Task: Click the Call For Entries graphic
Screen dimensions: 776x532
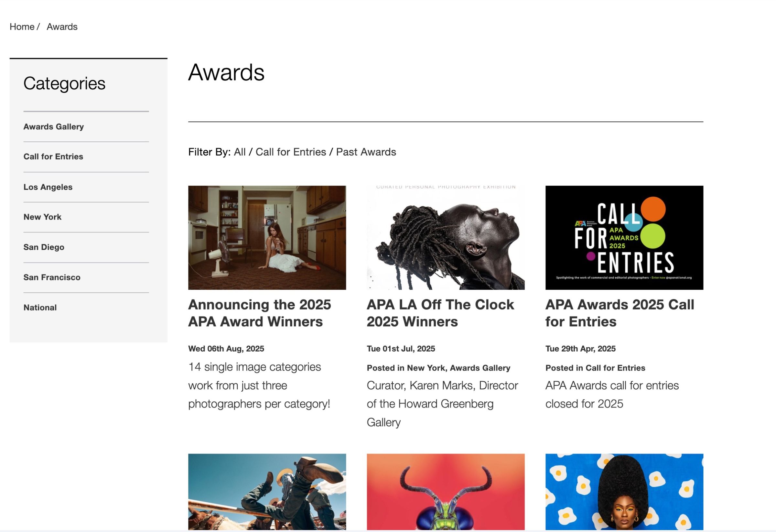Action: [x=624, y=237]
